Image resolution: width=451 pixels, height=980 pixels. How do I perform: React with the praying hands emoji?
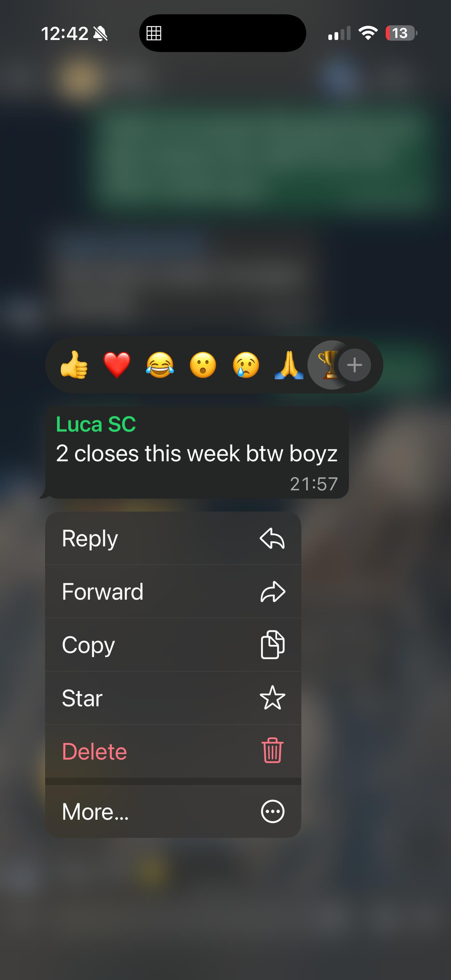click(x=289, y=365)
